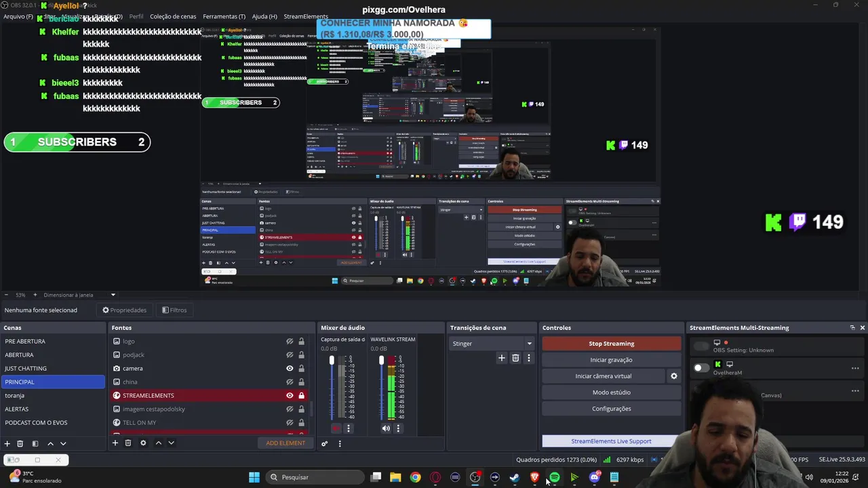This screenshot has width=868, height=488.
Task: Open Filtros for selected source
Action: pos(174,310)
